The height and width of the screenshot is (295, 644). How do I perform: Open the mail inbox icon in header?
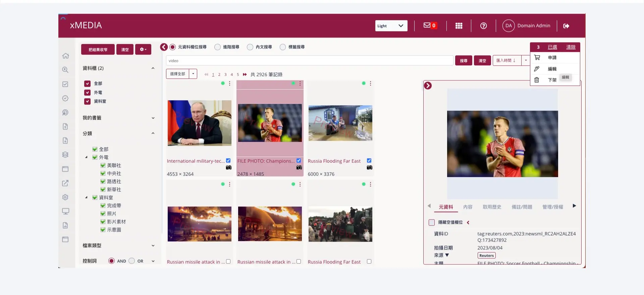coord(427,25)
